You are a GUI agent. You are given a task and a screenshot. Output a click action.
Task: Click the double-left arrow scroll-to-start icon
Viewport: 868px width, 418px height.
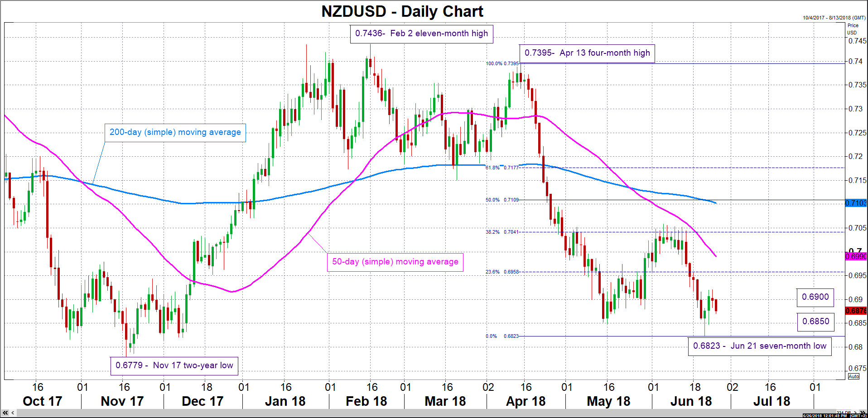tap(5, 413)
